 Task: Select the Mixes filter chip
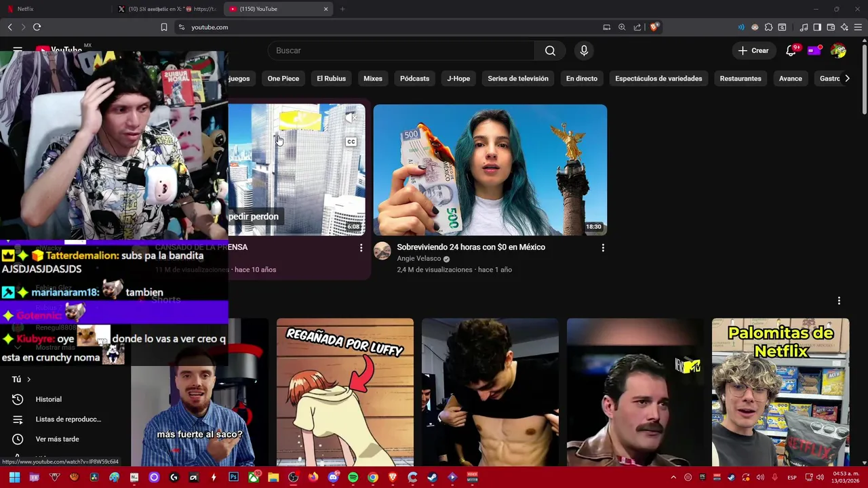pyautogui.click(x=373, y=79)
